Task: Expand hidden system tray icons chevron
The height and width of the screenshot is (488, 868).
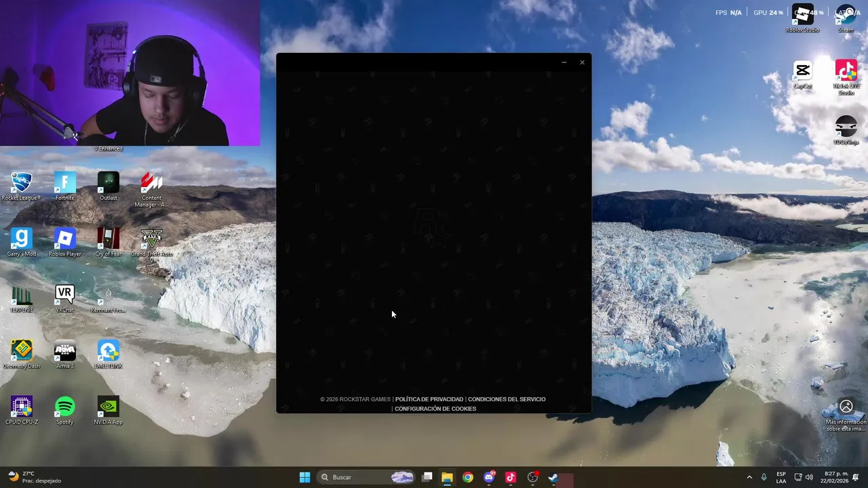Action: pyautogui.click(x=749, y=477)
